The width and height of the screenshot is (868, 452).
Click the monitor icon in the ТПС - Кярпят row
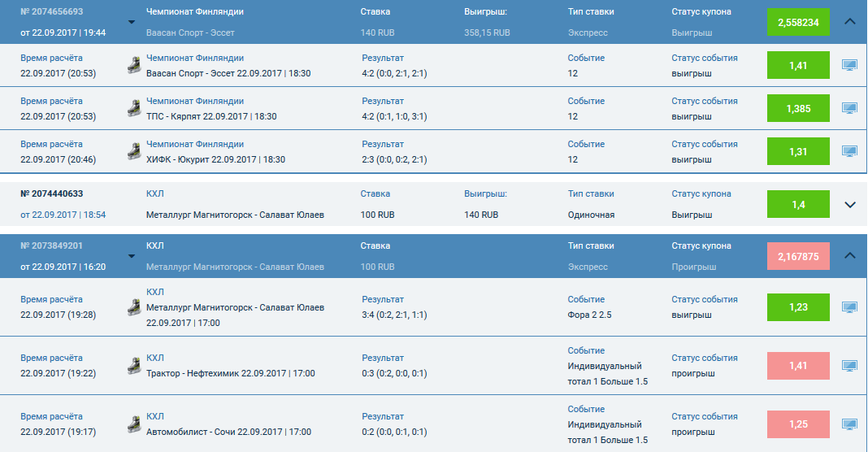pos(849,108)
